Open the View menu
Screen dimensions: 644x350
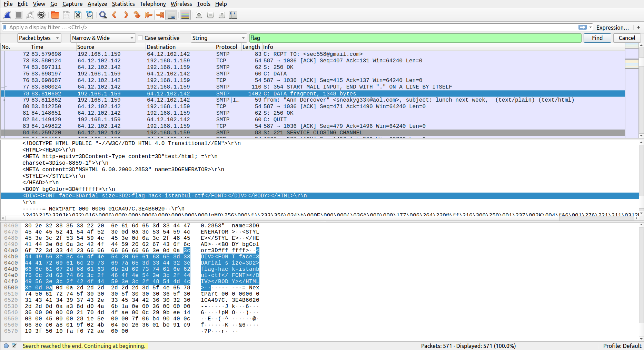[x=39, y=4]
